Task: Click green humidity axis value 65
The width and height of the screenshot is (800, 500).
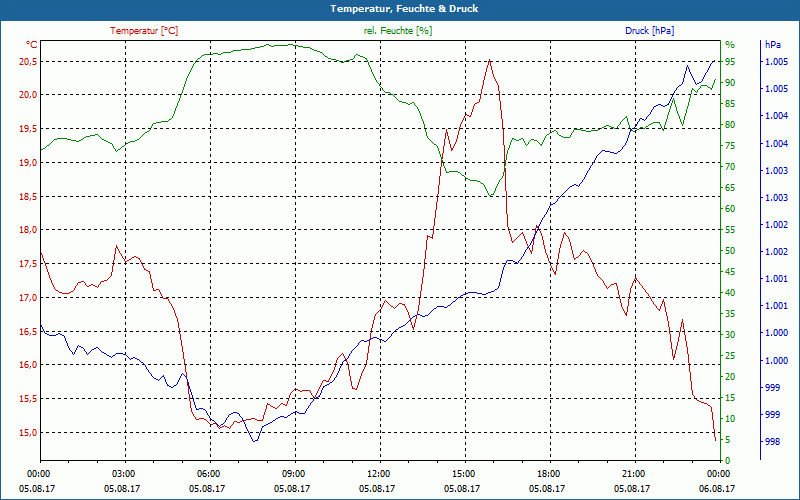Action: click(x=730, y=188)
